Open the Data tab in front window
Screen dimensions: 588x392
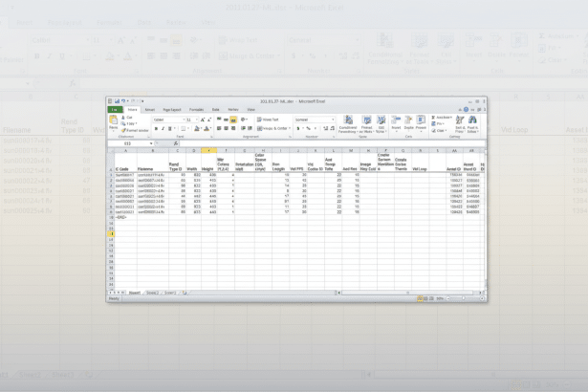click(x=216, y=110)
